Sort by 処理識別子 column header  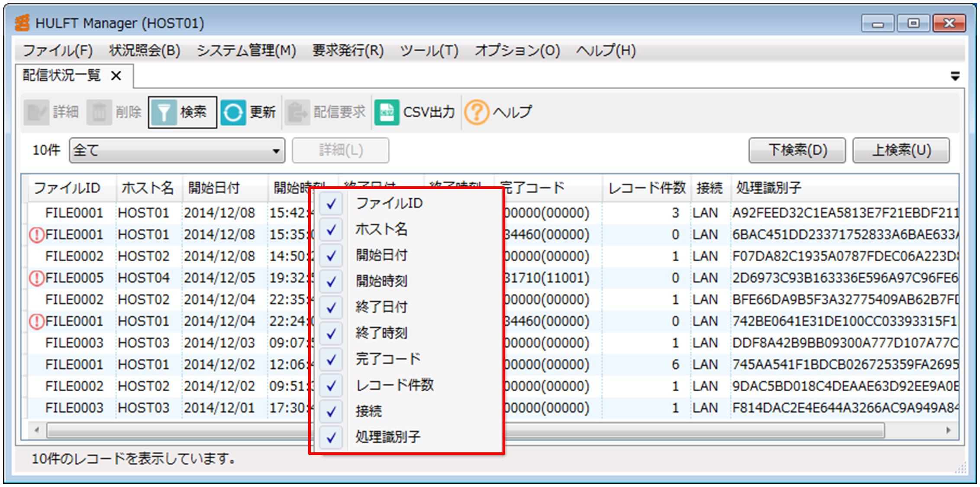point(845,188)
